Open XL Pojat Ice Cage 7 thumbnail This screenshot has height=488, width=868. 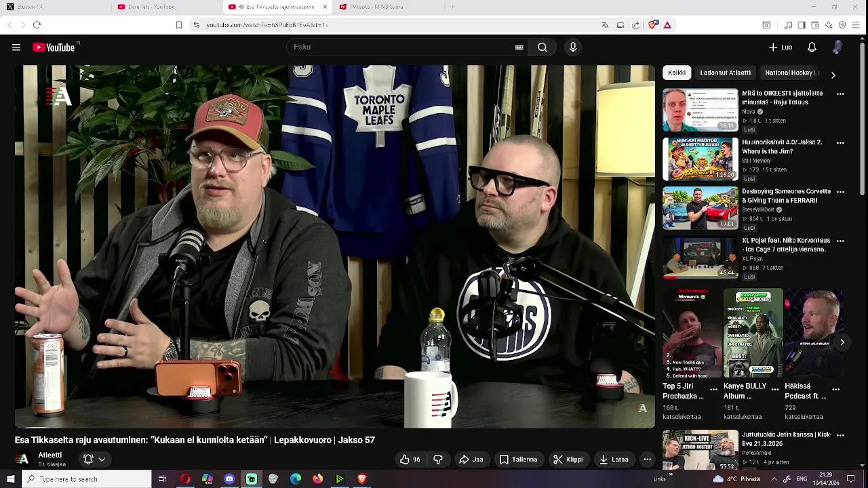click(701, 258)
